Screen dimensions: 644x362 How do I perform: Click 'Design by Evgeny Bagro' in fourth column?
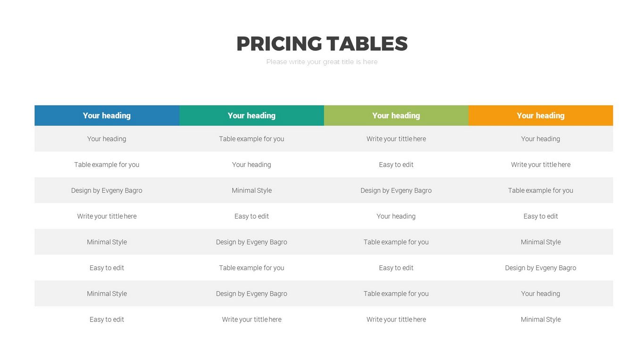point(540,268)
